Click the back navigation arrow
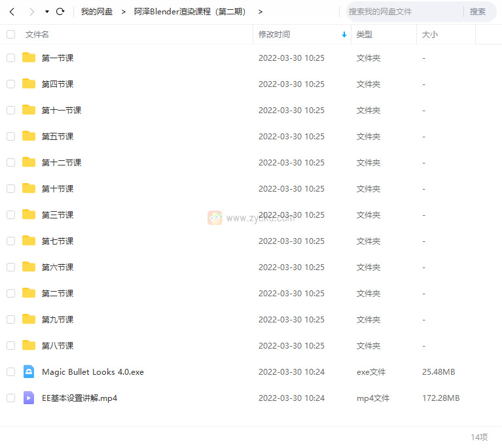The width and height of the screenshot is (502, 448). [x=12, y=12]
